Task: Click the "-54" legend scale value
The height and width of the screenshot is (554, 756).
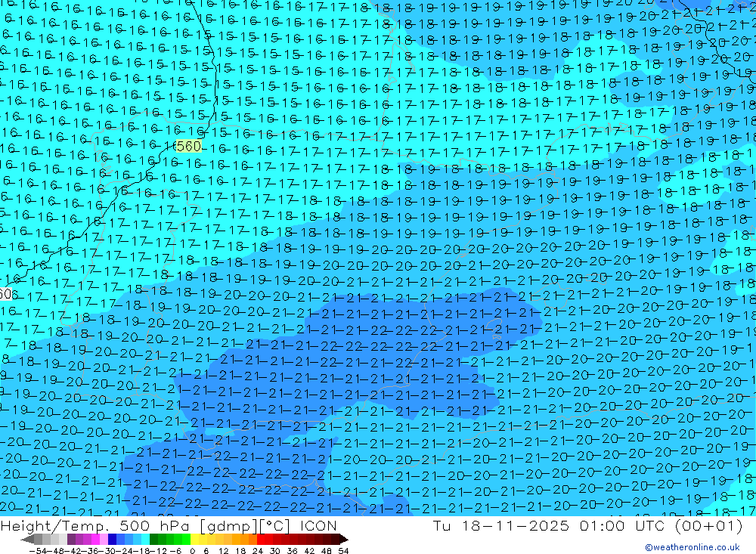Action: coord(38,551)
